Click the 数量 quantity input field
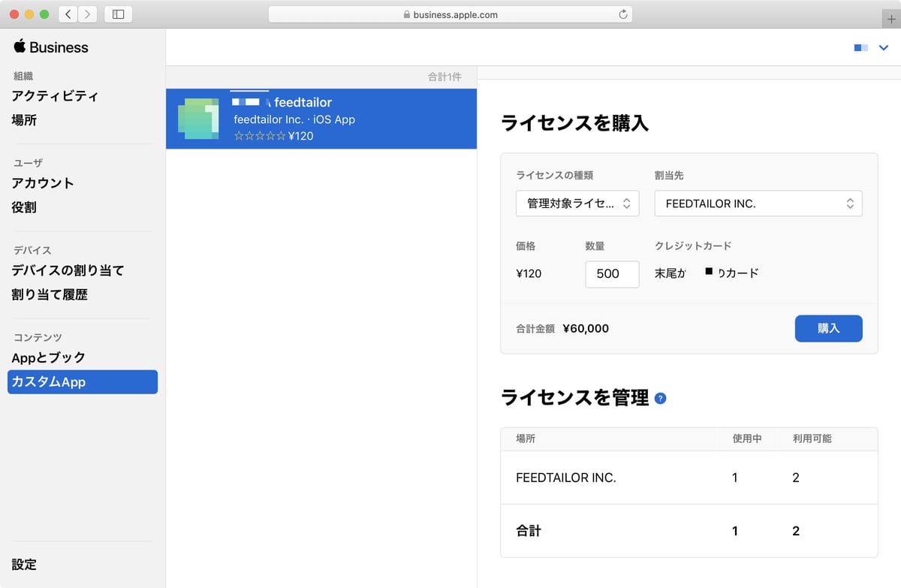This screenshot has height=588, width=901. pyautogui.click(x=612, y=274)
